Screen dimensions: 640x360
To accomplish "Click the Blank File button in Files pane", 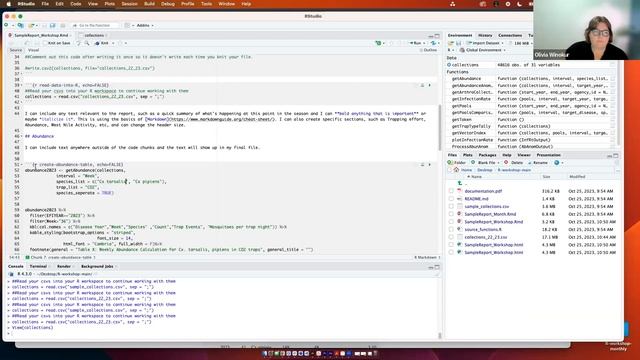I will [484, 162].
